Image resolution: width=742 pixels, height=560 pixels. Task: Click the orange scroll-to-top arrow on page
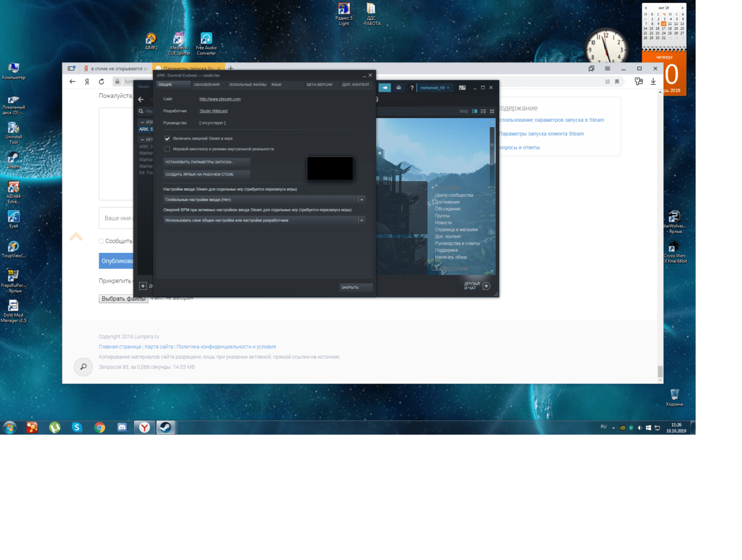click(76, 237)
